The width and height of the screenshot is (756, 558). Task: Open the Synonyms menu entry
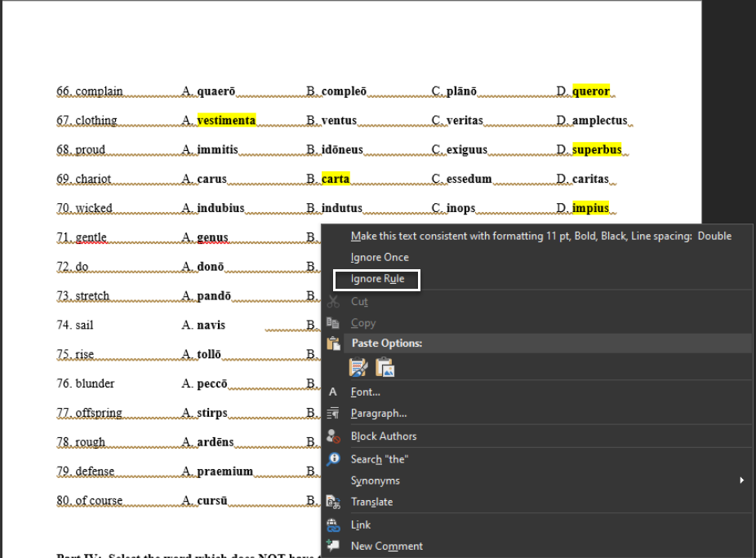tap(375, 480)
